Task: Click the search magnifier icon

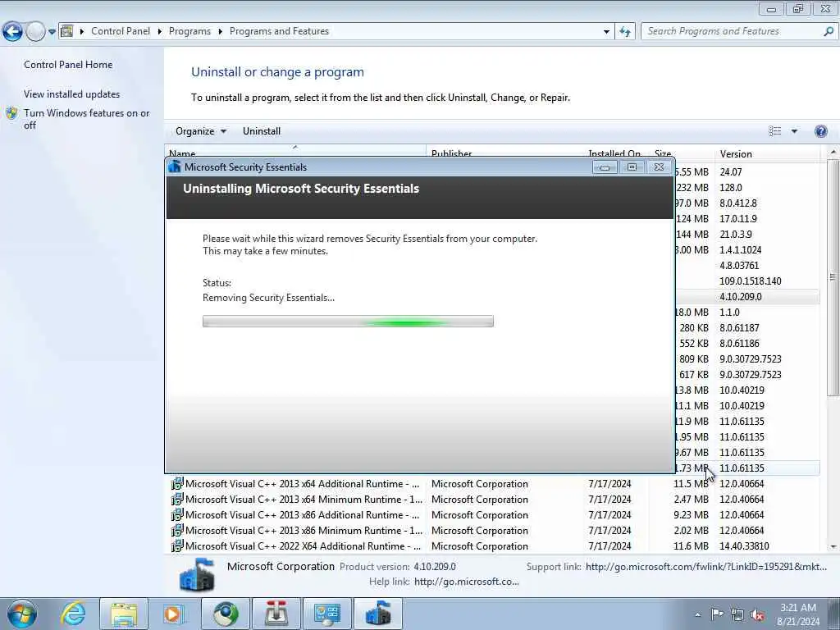Action: tap(829, 31)
